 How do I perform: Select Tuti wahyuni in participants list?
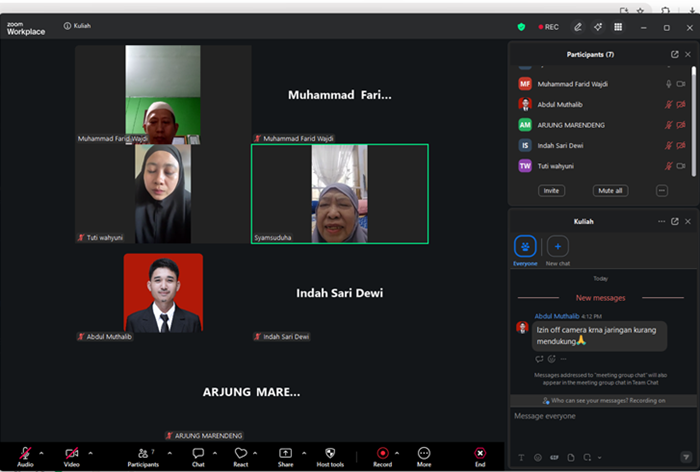pos(602,166)
